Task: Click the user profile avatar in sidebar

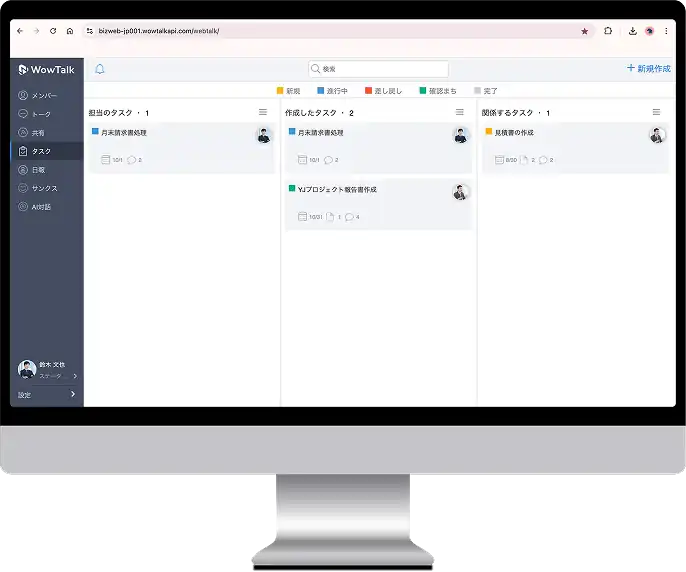Action: [x=27, y=369]
